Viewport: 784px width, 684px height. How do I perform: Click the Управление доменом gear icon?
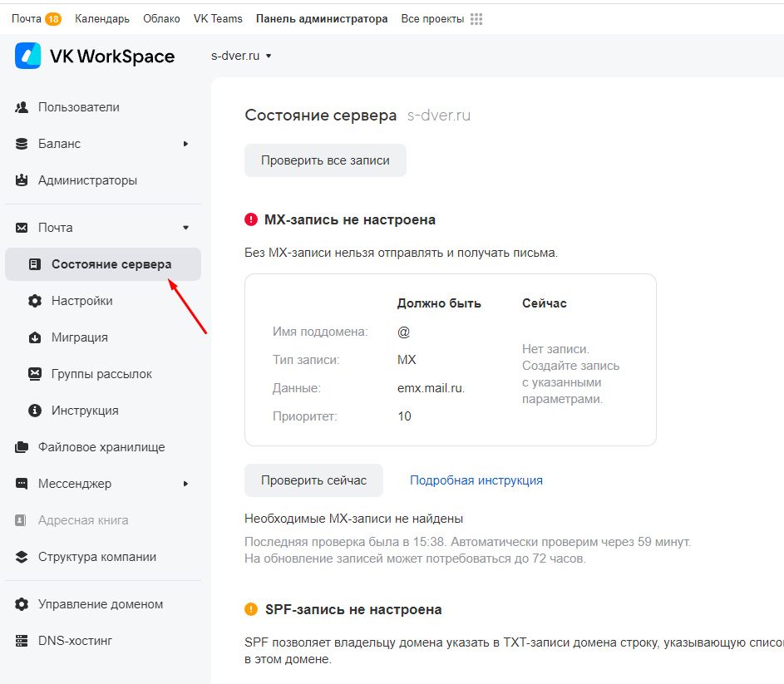pos(22,604)
